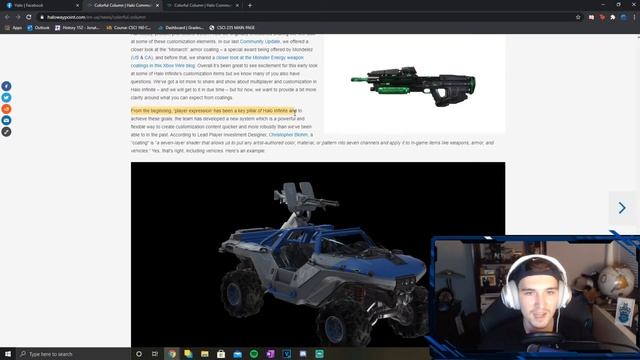Open a new browser tab
Image resolution: width=640 pixels, height=360 pixels.
point(250,5)
